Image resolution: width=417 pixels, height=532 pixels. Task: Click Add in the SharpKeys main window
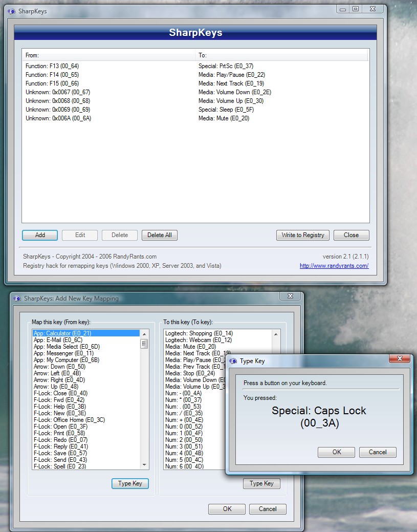click(x=40, y=235)
